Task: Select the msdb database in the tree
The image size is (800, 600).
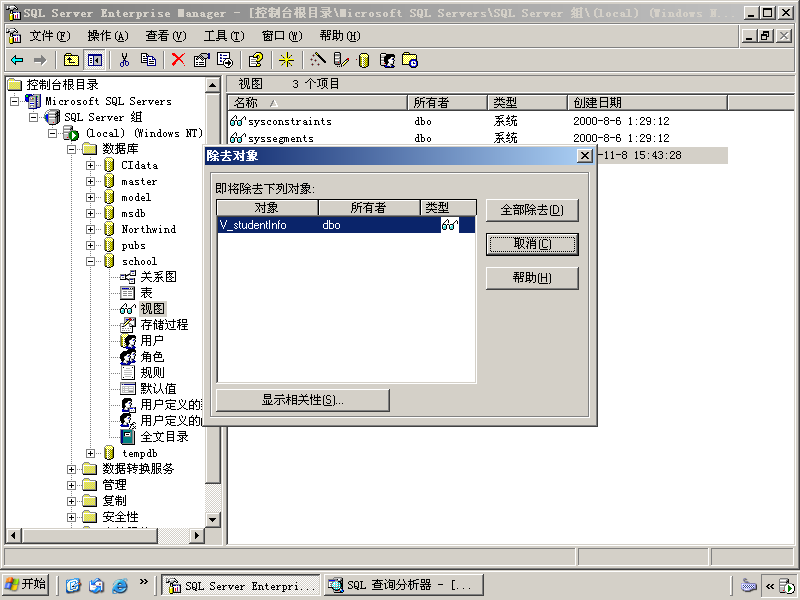Action: [x=133, y=213]
